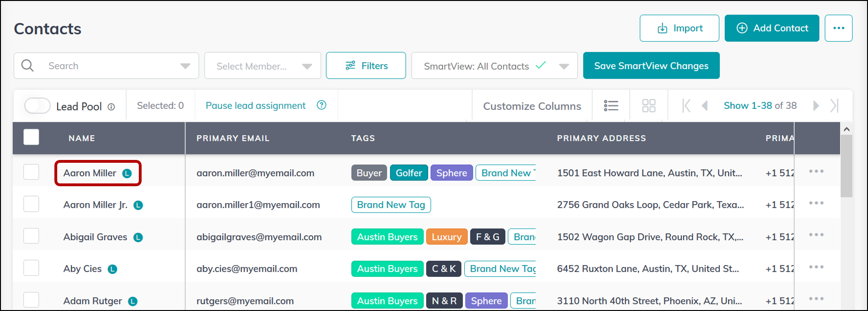868x311 pixels.
Task: Select Aaron Miller Jr. row checkbox
Action: click(x=31, y=204)
